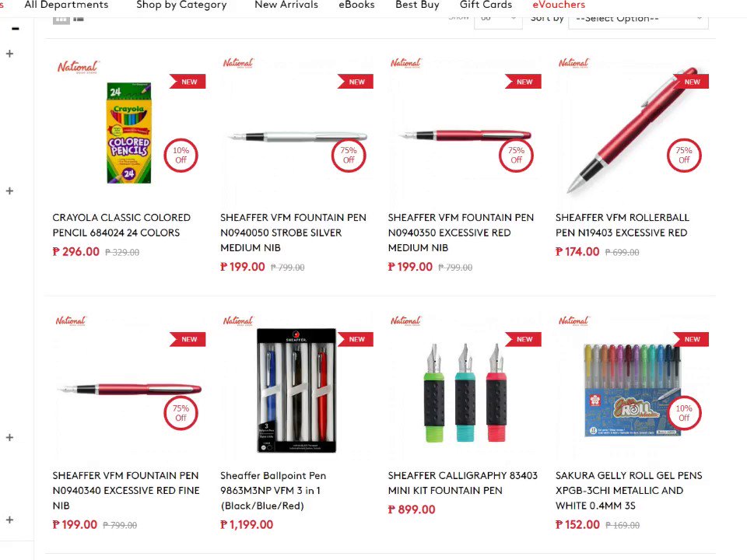
Task: Open the New Arrivals menu
Action: tap(286, 5)
